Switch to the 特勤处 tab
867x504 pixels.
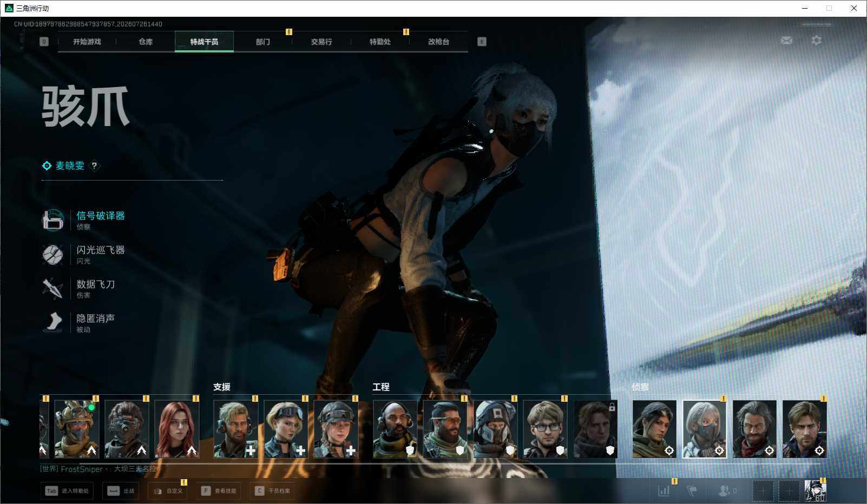point(380,42)
